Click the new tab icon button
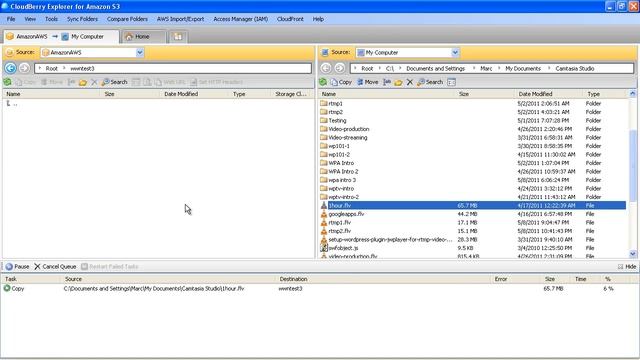The image size is (640, 360). pos(178,37)
